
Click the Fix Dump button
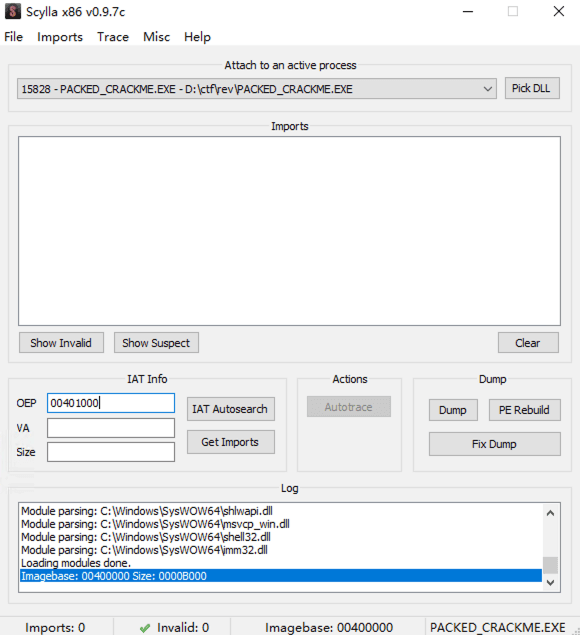(x=495, y=444)
